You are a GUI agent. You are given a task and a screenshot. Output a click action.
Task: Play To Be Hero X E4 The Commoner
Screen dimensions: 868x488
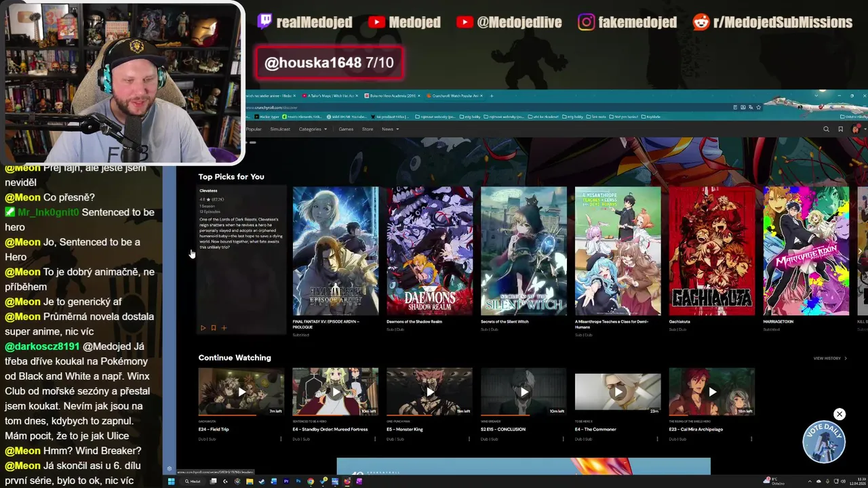[x=618, y=392]
